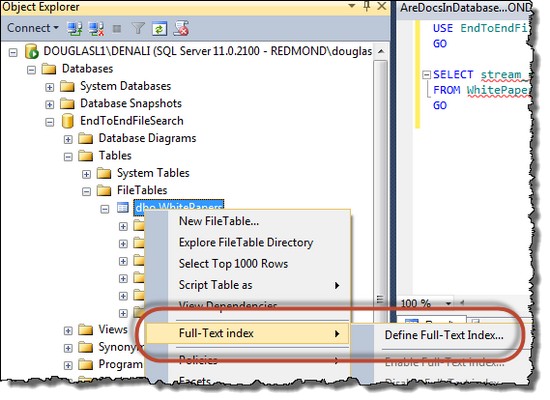The image size is (550, 400).
Task: Choose Select Top 1000 Rows menu item
Action: pyautogui.click(x=247, y=264)
